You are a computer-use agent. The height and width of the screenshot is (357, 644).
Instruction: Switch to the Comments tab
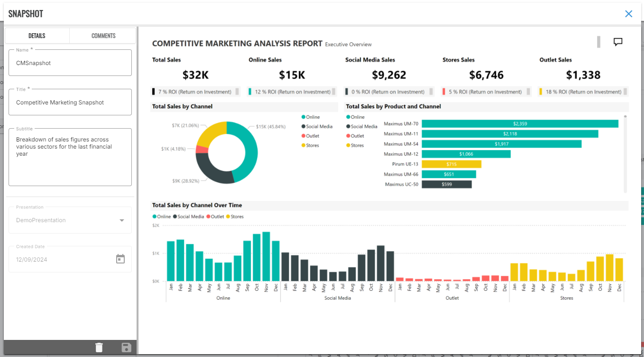[x=103, y=36]
